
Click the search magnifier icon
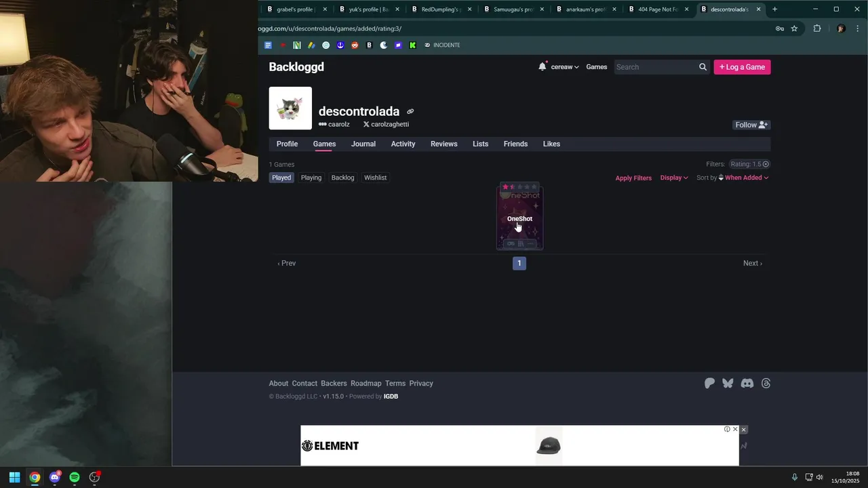click(703, 67)
